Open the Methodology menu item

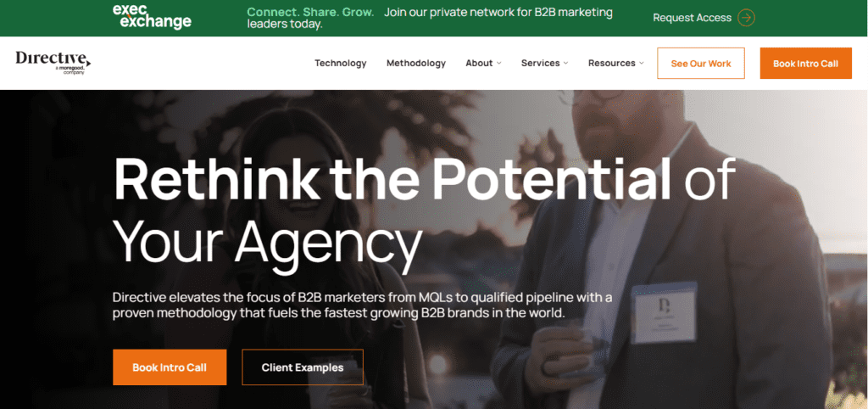(x=415, y=63)
